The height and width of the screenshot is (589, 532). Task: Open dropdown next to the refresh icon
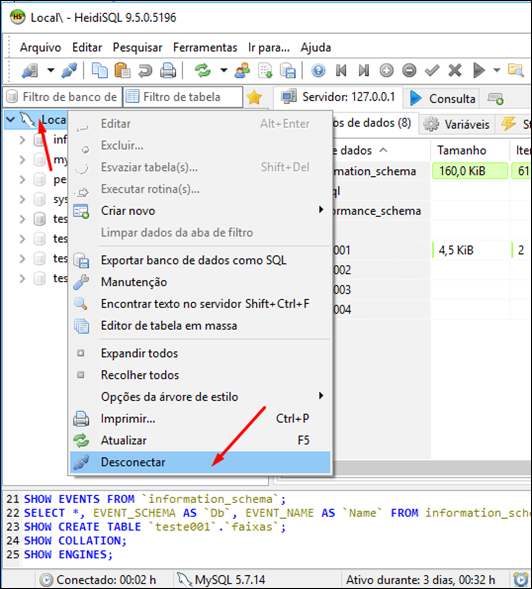click(x=224, y=70)
